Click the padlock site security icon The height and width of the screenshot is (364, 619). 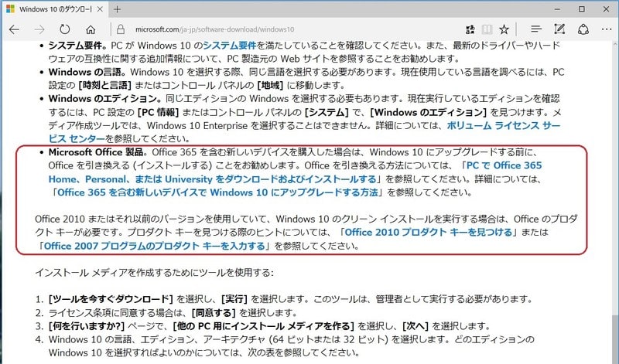(121, 29)
